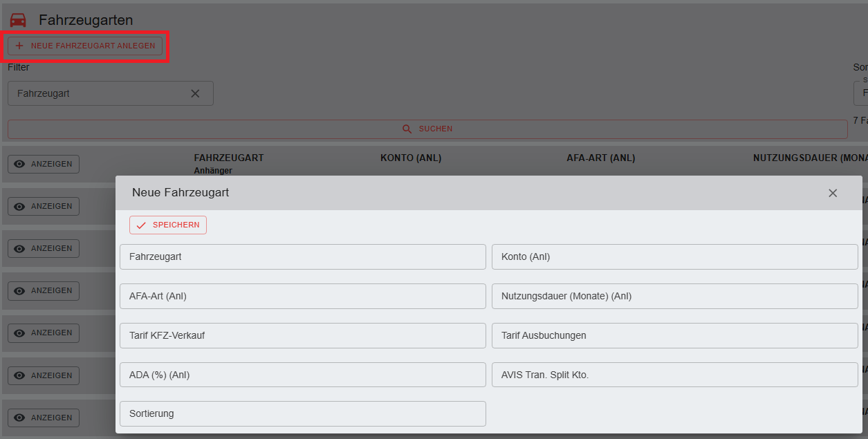Open the Fahrzeugart filter field
Image resolution: width=868 pixels, height=439 pixels.
coord(97,93)
